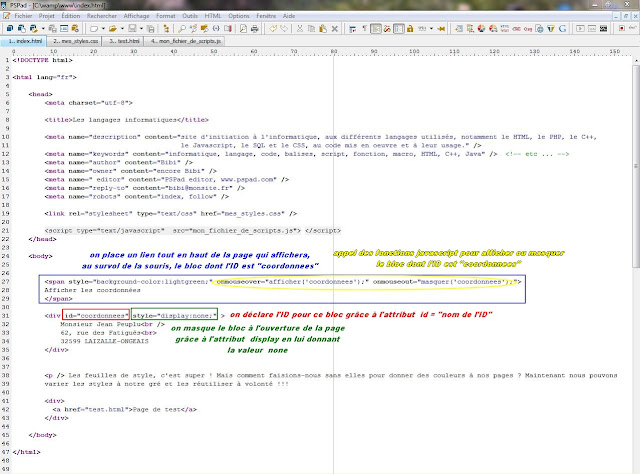Click the open in browser globe icon

click(540, 29)
